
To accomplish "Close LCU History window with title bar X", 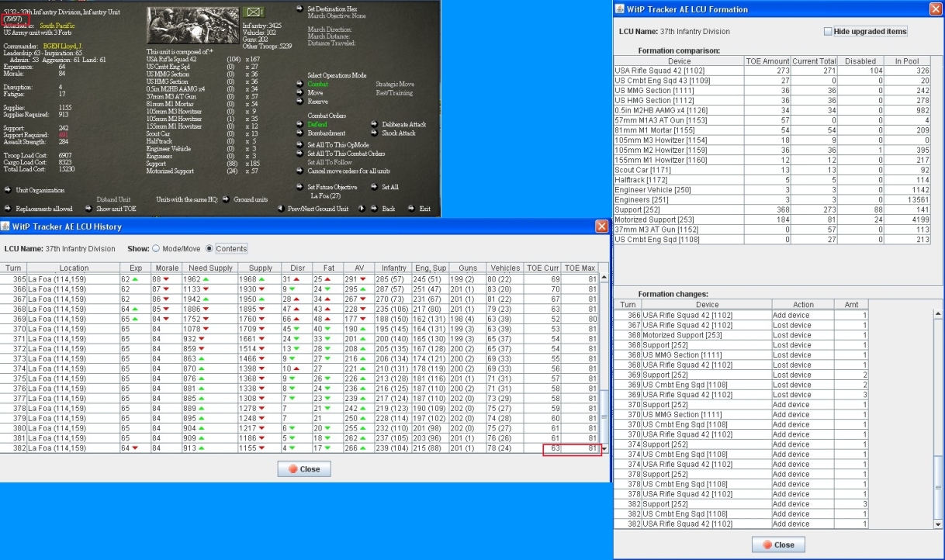I will (601, 226).
